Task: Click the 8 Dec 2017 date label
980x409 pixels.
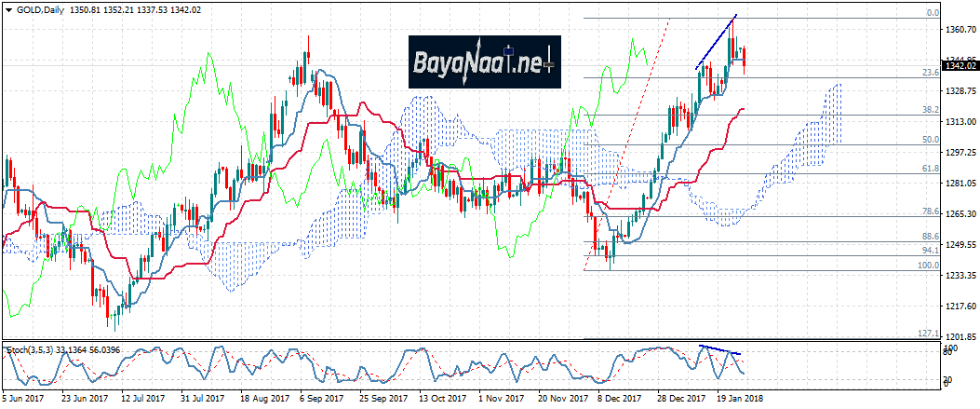Action: [620, 398]
